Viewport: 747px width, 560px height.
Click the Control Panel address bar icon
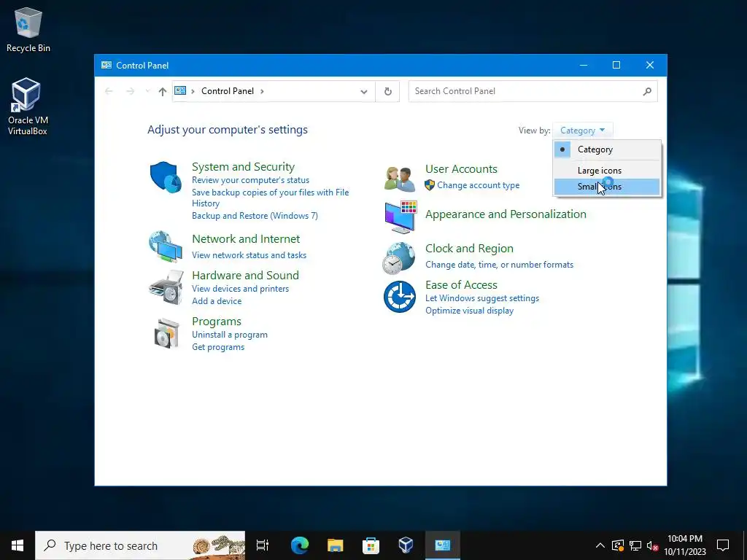pyautogui.click(x=180, y=90)
